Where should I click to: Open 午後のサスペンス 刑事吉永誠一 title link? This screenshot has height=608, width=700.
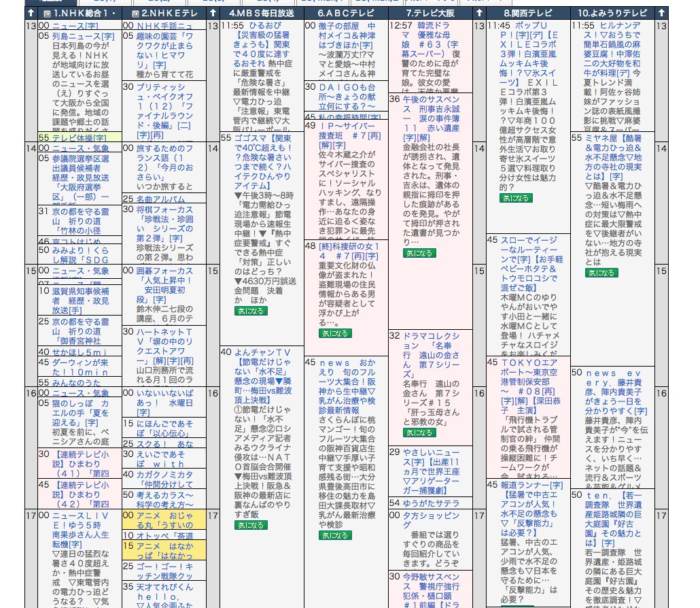coord(432,118)
